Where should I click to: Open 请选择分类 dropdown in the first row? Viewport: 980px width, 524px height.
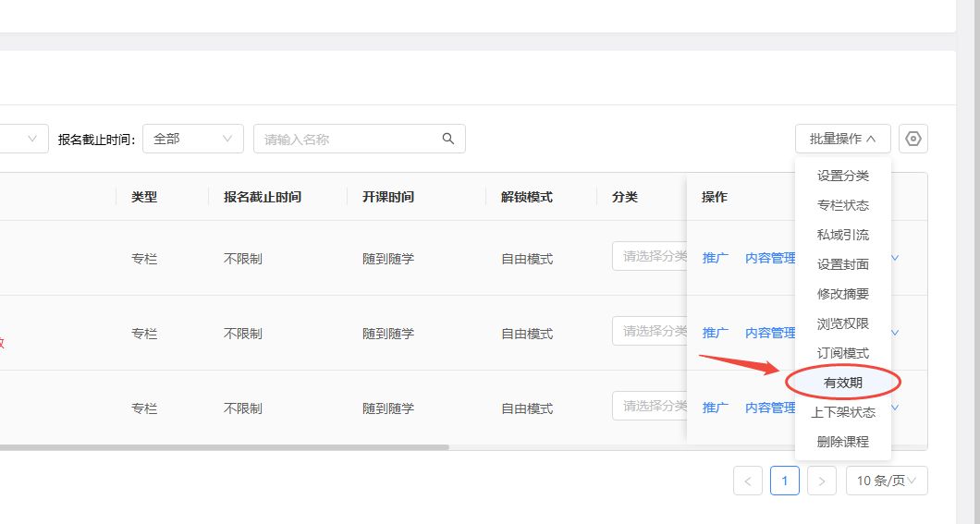pyautogui.click(x=650, y=256)
